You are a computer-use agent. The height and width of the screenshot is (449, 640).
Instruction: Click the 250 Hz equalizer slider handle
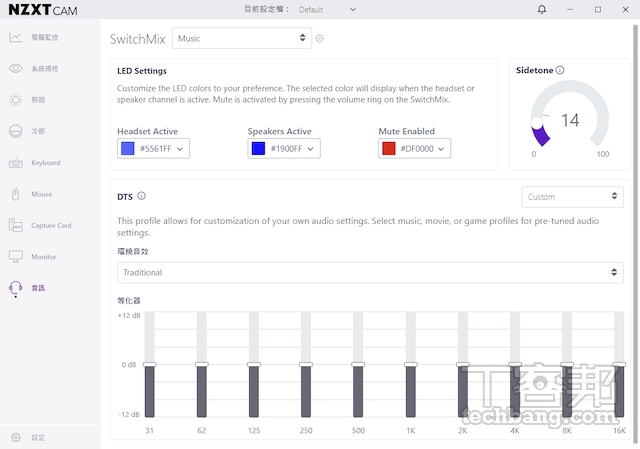click(x=306, y=365)
